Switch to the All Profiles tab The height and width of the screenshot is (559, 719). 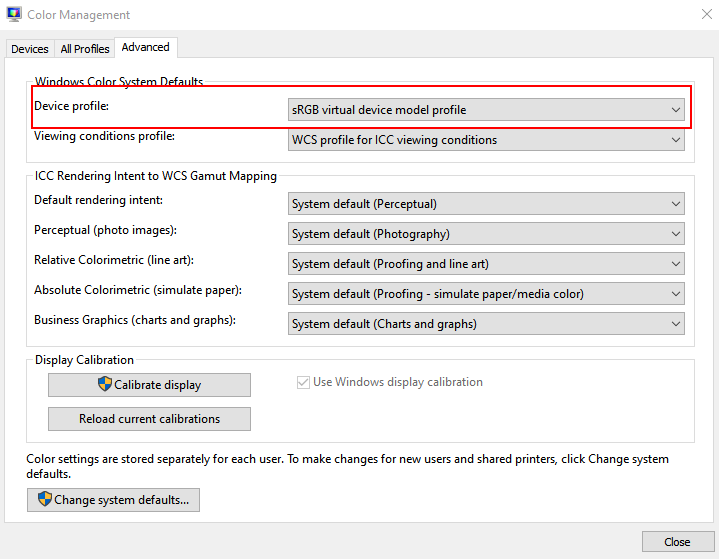85,49
